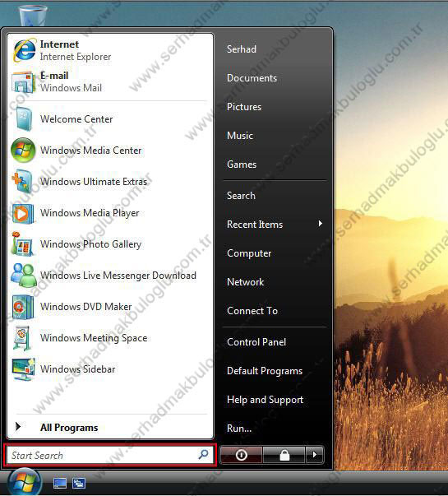Image resolution: width=448 pixels, height=496 pixels.
Task: Open the Documents folder entry
Action: (x=252, y=78)
